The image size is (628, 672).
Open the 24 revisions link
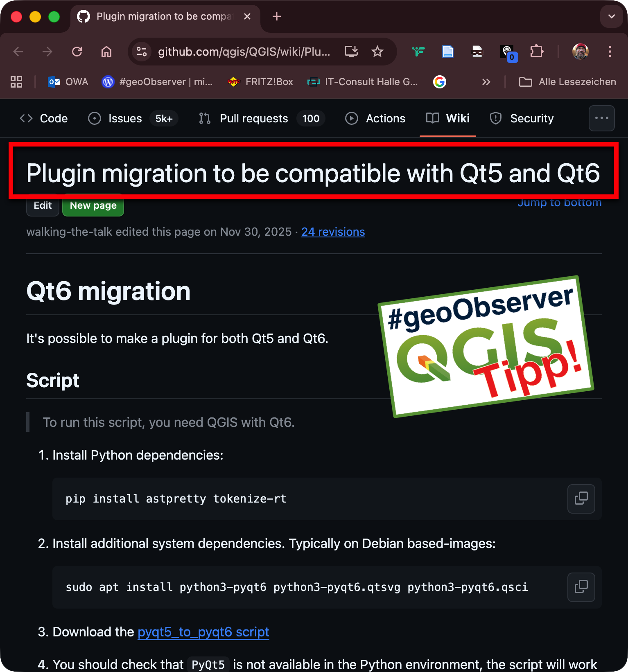[x=333, y=232]
